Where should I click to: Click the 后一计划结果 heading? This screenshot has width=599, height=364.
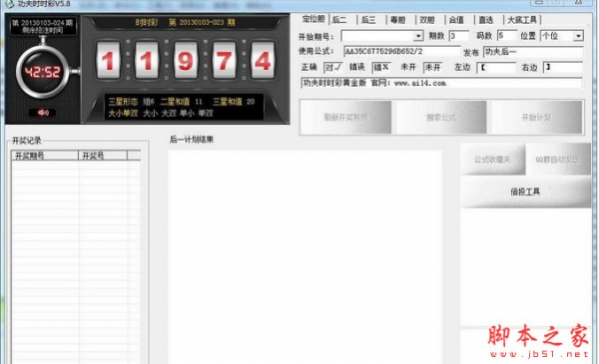coord(192,140)
